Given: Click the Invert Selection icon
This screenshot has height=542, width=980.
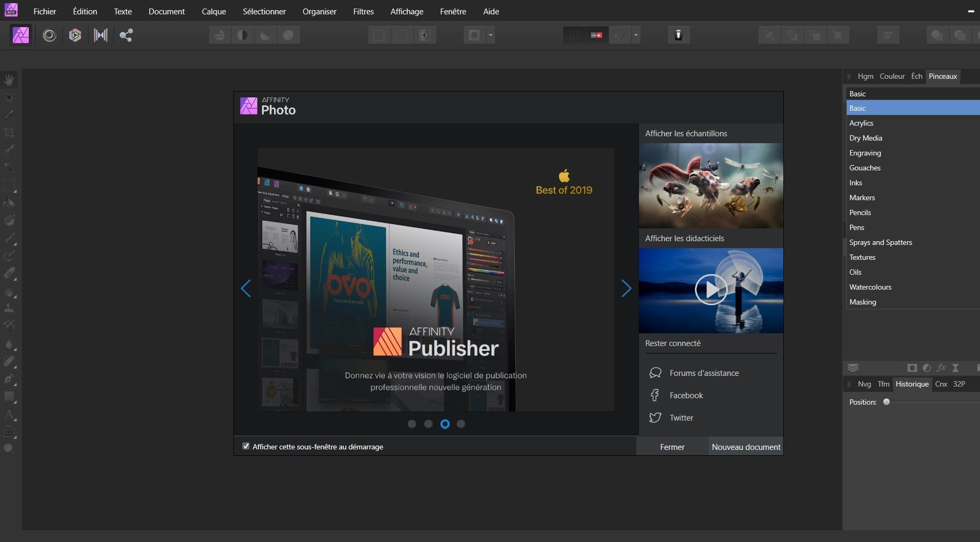Looking at the screenshot, I should click(x=425, y=35).
